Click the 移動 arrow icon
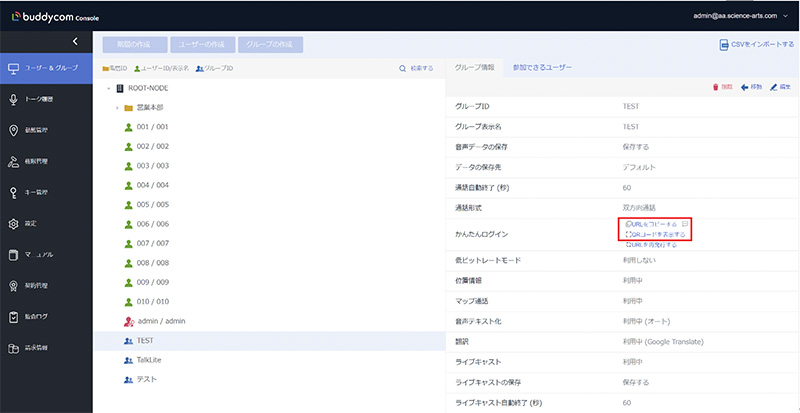 [x=745, y=87]
